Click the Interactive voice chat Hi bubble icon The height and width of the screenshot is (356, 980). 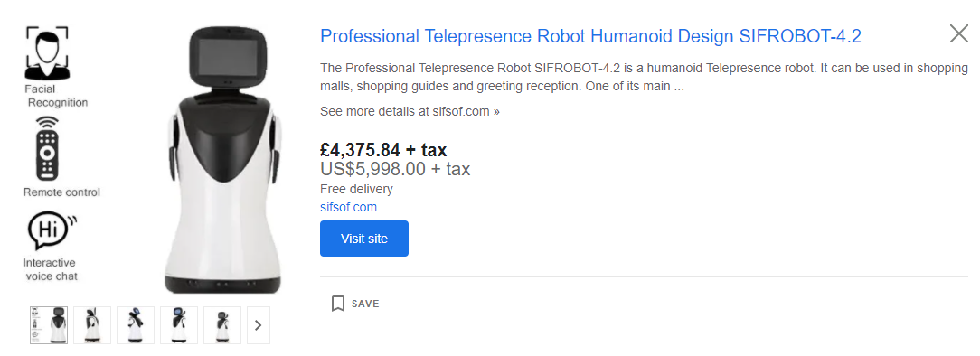(52, 231)
